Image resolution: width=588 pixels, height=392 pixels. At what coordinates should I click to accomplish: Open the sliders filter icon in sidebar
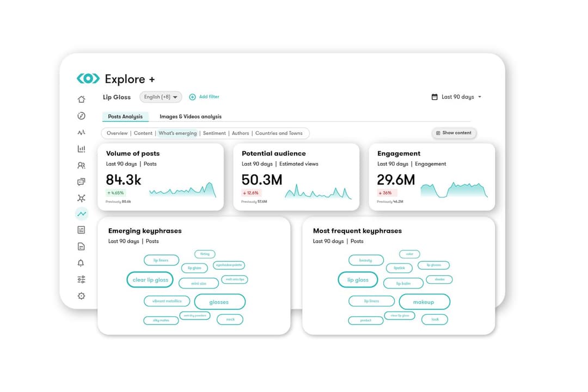pyautogui.click(x=81, y=279)
